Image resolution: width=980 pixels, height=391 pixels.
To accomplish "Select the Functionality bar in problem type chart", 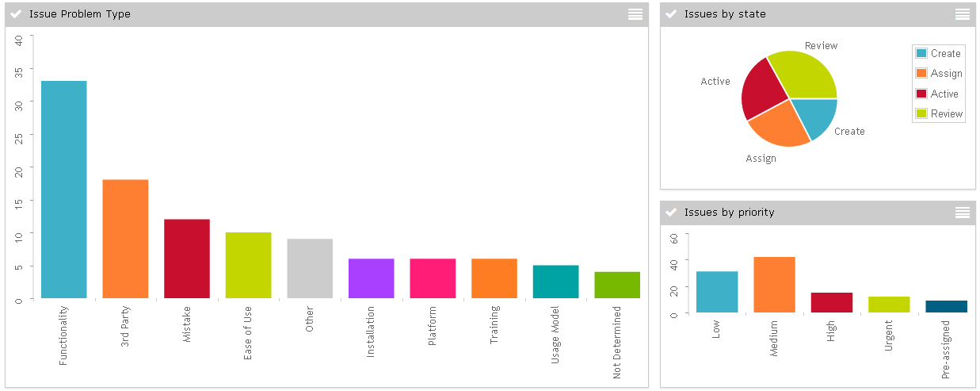I will click(x=63, y=190).
